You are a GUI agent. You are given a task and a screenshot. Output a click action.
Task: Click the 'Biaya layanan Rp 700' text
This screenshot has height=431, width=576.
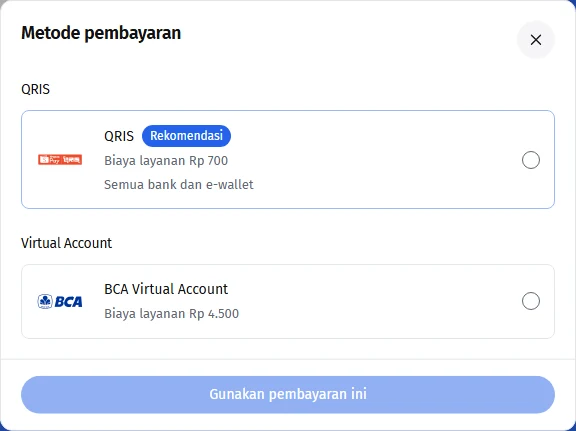[166, 161]
